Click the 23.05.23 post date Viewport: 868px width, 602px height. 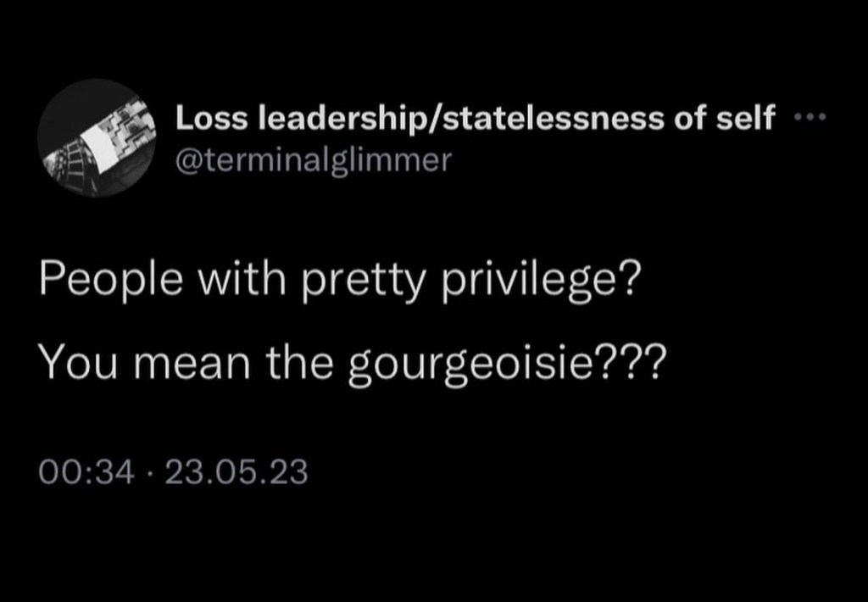click(x=236, y=471)
